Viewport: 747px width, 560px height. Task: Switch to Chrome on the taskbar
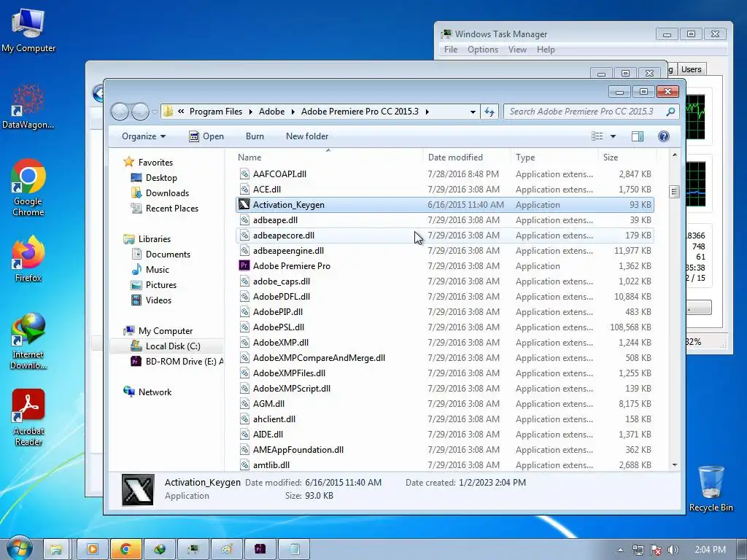tap(125, 549)
